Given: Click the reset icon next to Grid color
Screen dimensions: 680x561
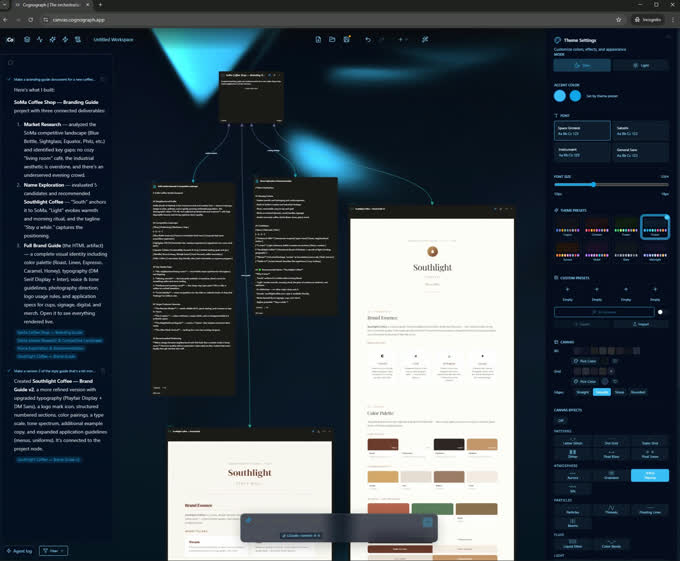Looking at the screenshot, I should point(615,382).
